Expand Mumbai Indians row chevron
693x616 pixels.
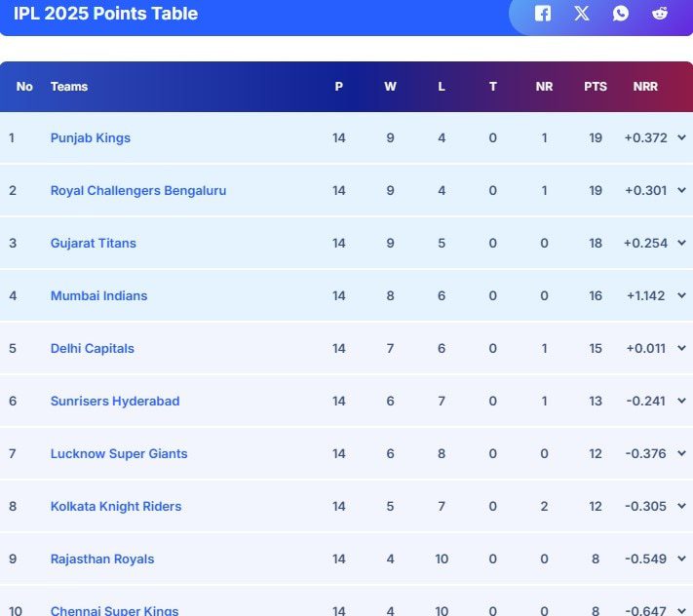(681, 295)
